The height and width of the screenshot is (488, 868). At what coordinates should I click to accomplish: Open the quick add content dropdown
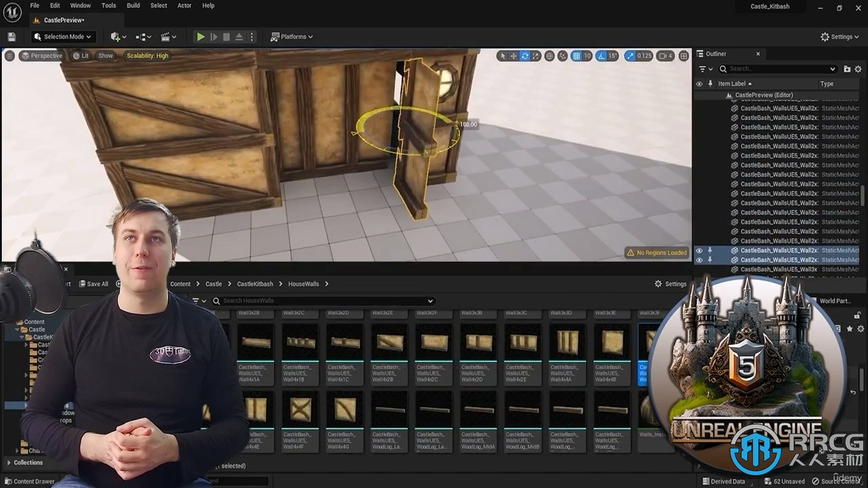[118, 37]
